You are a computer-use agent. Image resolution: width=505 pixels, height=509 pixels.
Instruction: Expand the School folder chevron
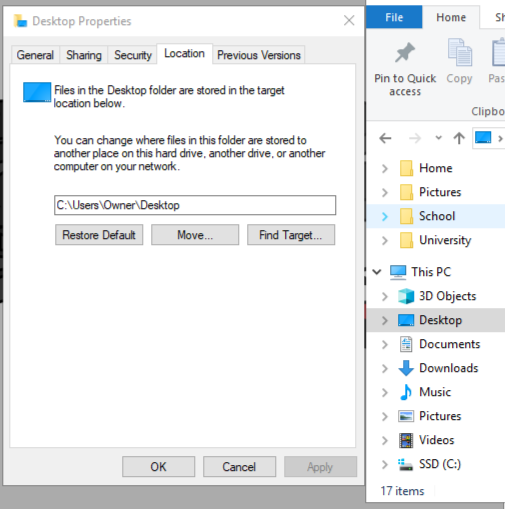click(385, 216)
